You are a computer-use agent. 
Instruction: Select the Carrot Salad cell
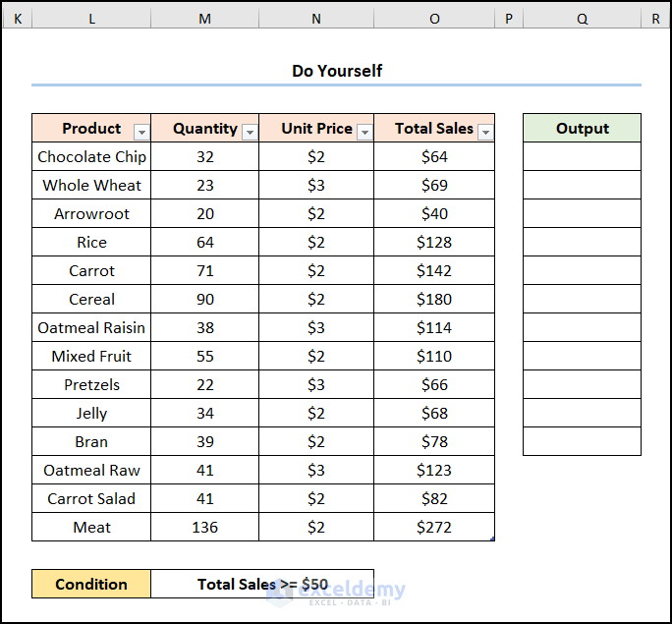pos(91,499)
